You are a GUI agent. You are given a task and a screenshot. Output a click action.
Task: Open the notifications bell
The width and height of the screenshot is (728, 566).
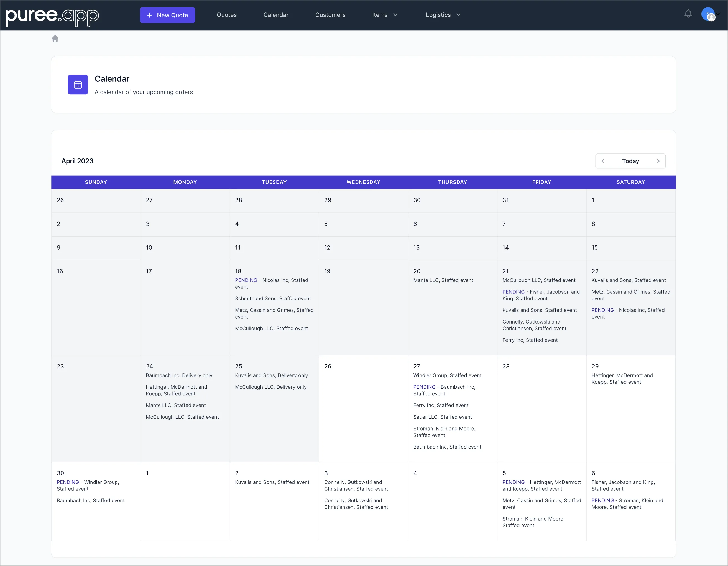[688, 14]
